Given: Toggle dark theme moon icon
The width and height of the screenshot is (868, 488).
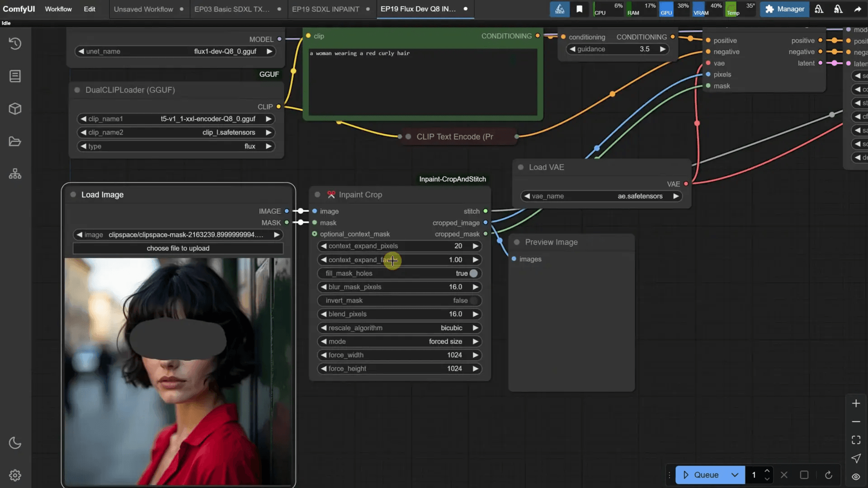Looking at the screenshot, I should click(15, 443).
